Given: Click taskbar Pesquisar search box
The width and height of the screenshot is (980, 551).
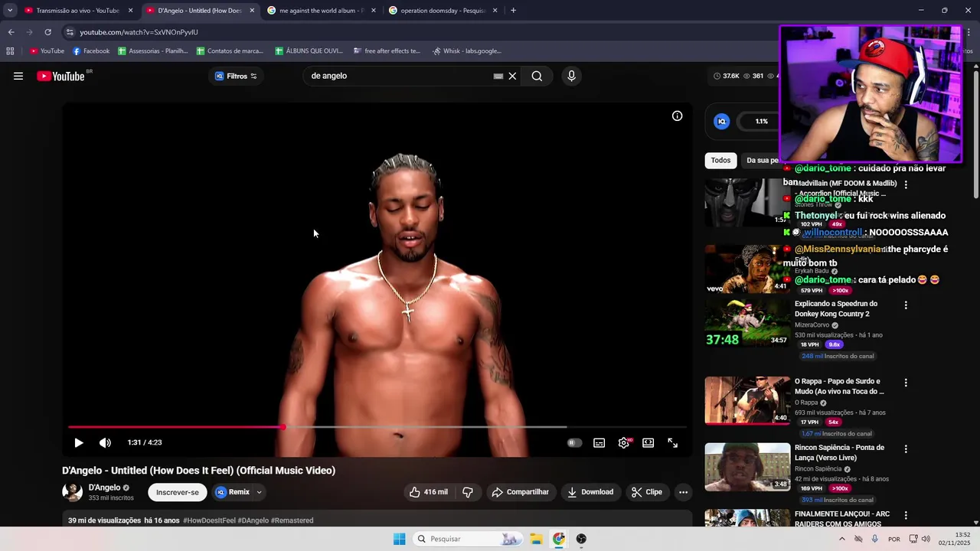Looking at the screenshot, I should (468, 539).
